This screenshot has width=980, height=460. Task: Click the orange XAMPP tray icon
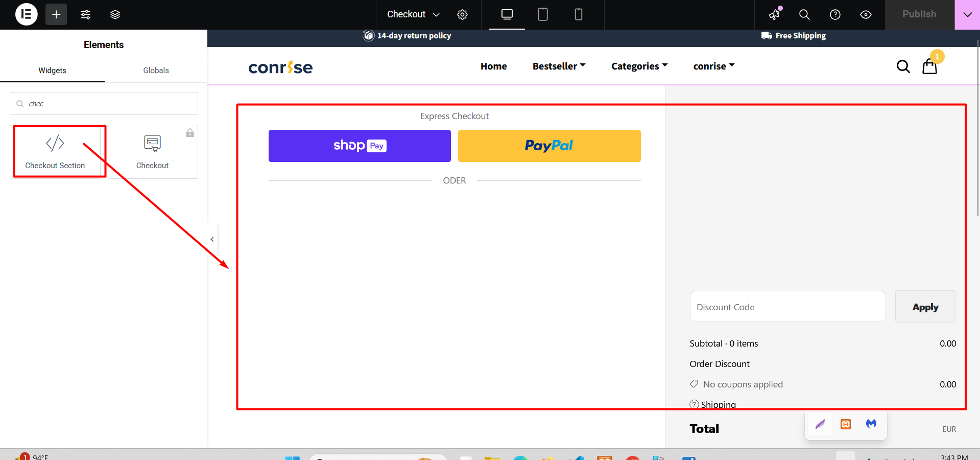[846, 424]
